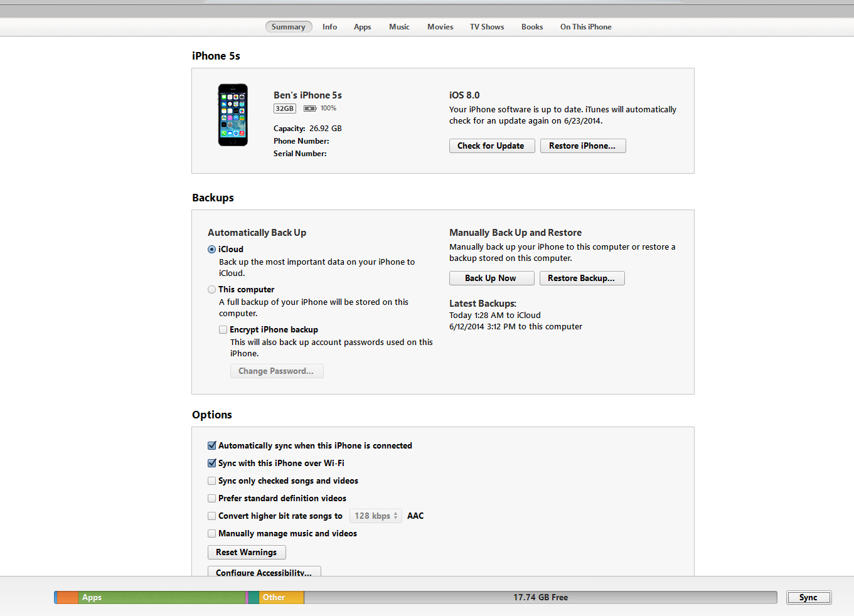Open the TV Shows tab
Image resolution: width=854 pixels, height=616 pixels.
(487, 27)
